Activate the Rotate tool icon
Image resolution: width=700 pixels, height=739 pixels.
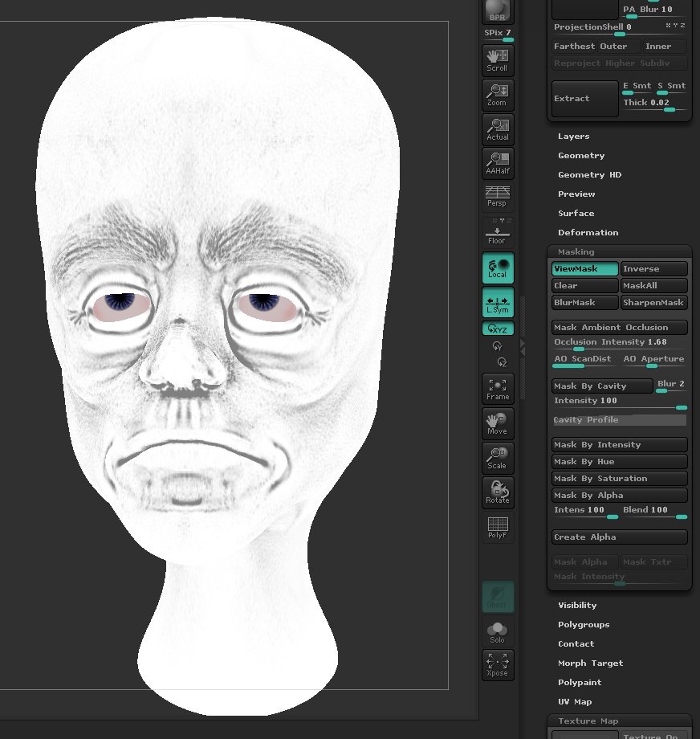(x=498, y=492)
